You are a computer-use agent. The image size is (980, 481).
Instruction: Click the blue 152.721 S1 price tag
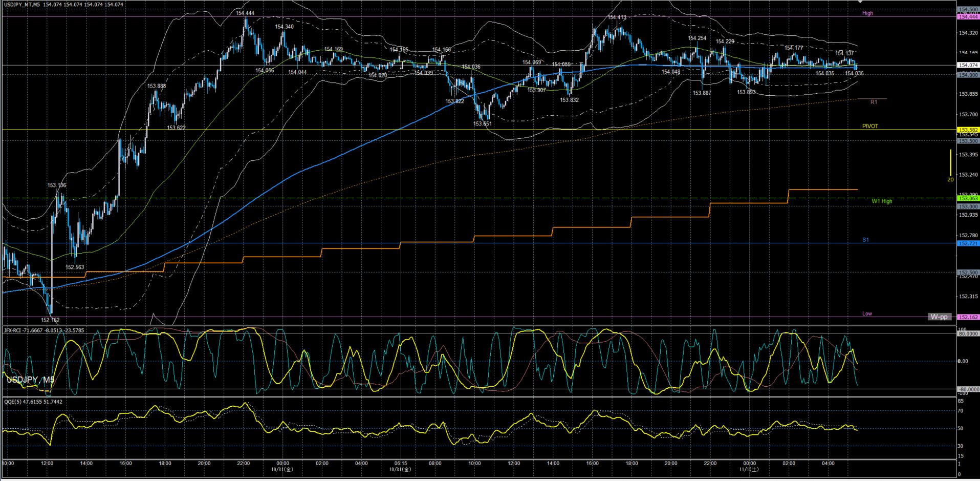click(x=968, y=243)
